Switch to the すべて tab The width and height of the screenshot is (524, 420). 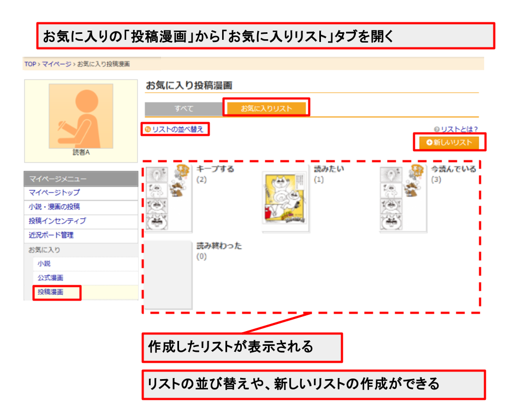point(184,108)
